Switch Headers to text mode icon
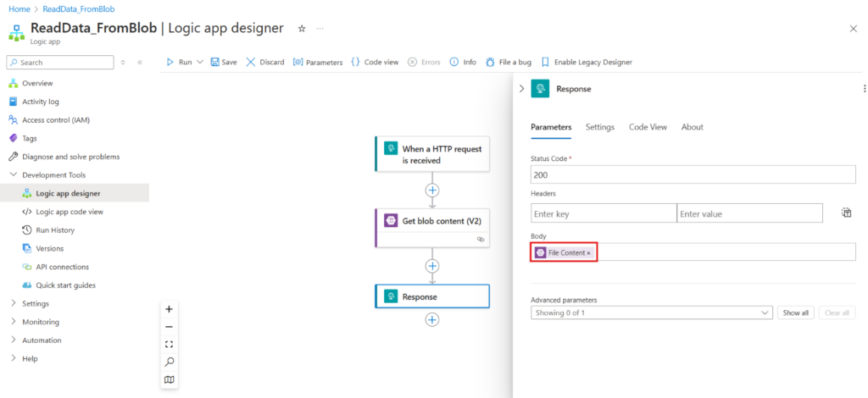This screenshot has height=398, width=868. tap(847, 213)
